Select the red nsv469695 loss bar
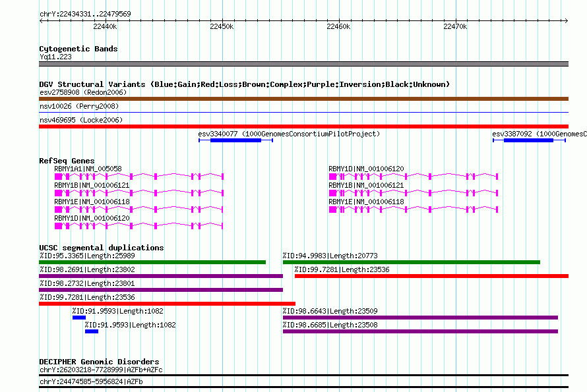Image resolution: width=587 pixels, height=392 pixels. point(303,126)
